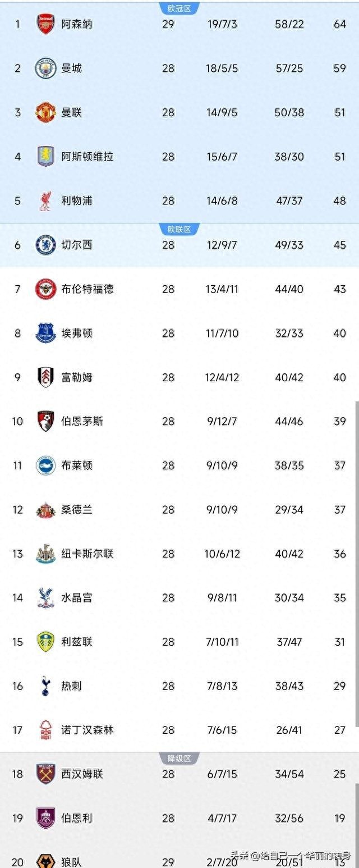This screenshot has height=868, width=359.
Task: Tap the Manchester City club badge
Action: coord(46,68)
